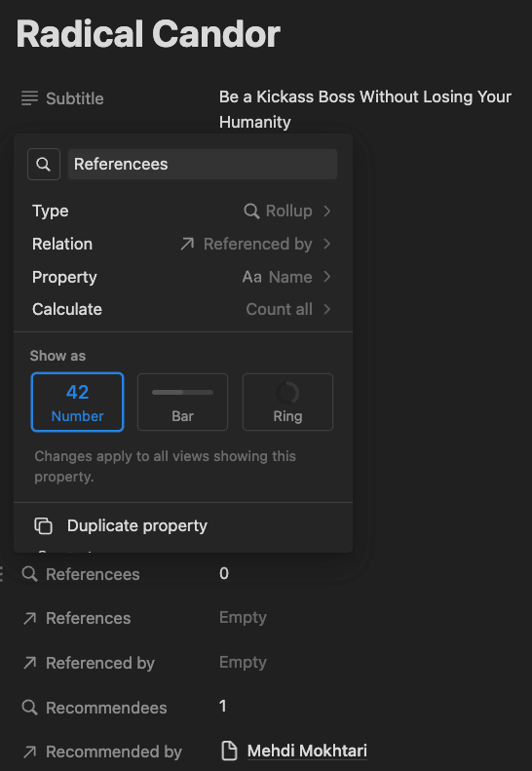Screen dimensions: 532x771
Task: Edit the Referencees property name field
Action: tap(203, 164)
